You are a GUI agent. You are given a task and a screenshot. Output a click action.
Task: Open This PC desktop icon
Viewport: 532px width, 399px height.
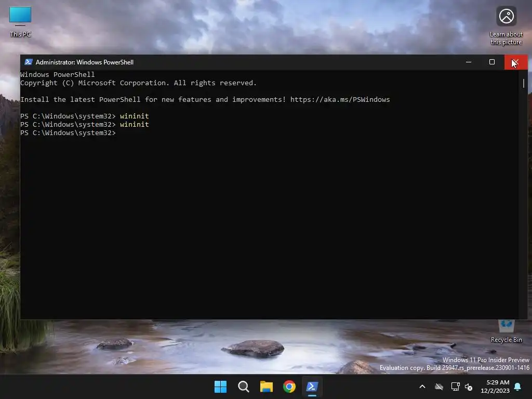click(x=20, y=22)
